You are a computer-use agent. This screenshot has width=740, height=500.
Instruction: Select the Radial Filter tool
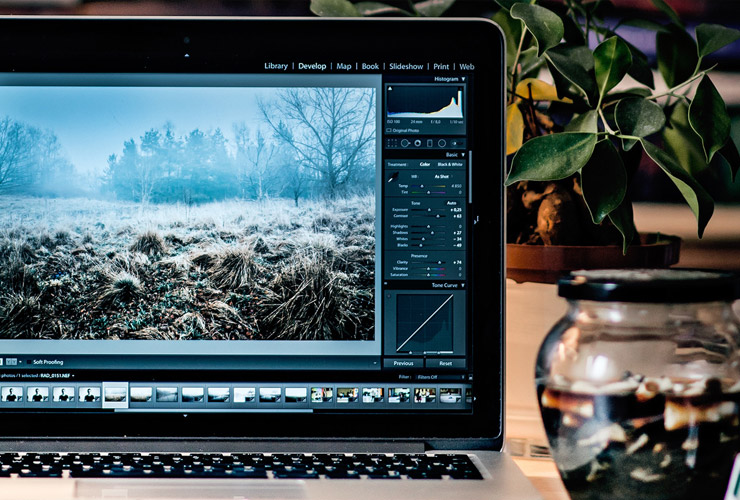pyautogui.click(x=442, y=143)
